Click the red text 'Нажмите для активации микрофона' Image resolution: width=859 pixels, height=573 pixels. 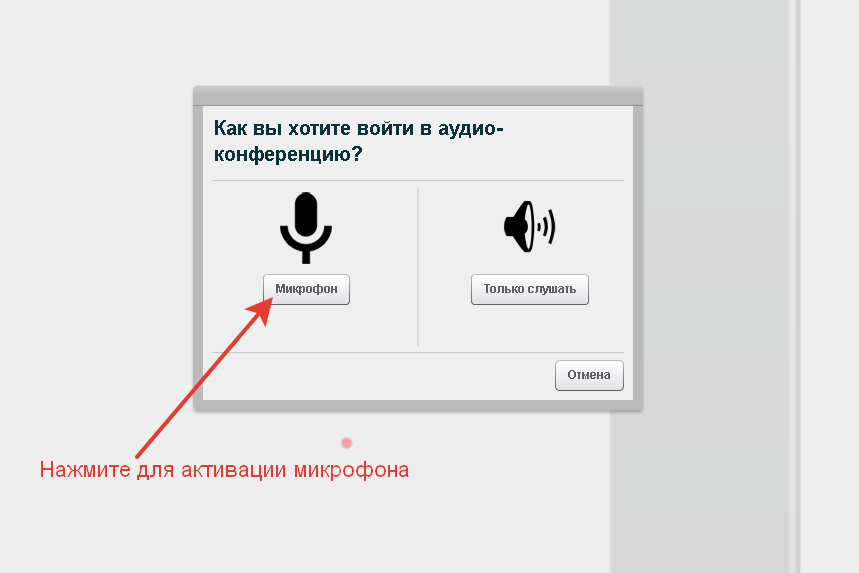(224, 470)
